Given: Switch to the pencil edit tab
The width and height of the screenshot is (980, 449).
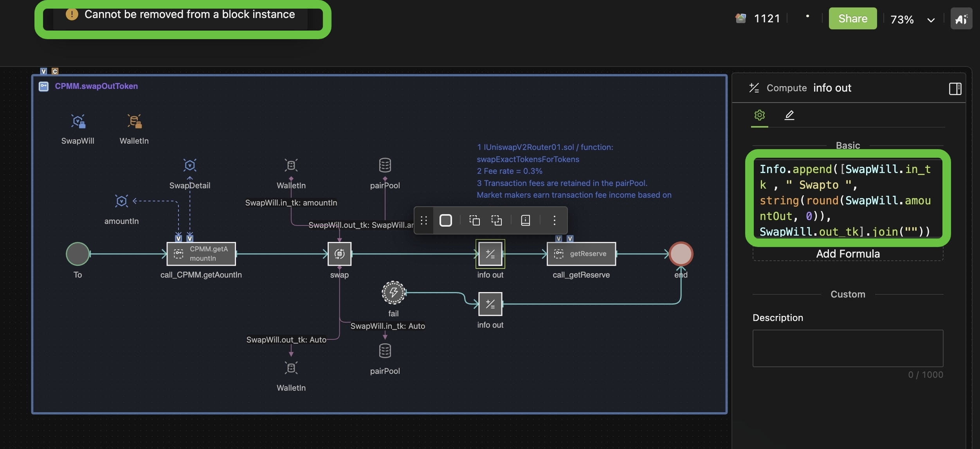Looking at the screenshot, I should [789, 115].
